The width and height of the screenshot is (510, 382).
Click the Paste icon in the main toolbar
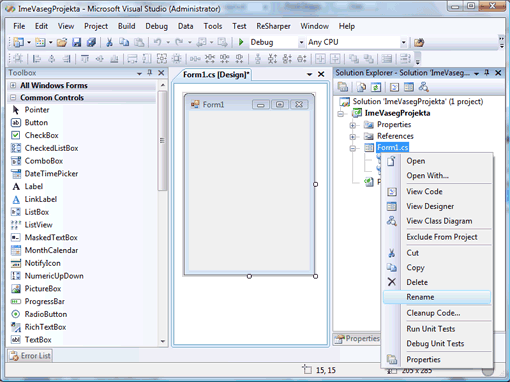[x=139, y=42]
